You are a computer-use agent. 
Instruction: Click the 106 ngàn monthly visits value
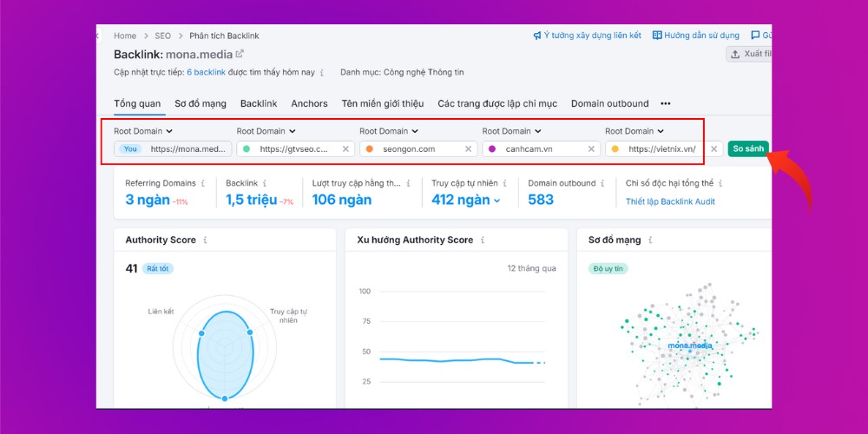pos(341,200)
